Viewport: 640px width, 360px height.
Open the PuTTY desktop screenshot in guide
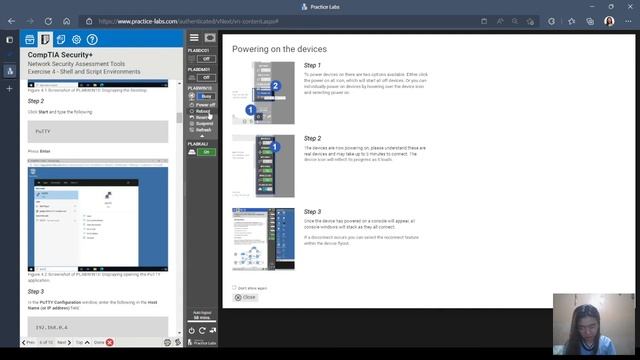[98, 216]
